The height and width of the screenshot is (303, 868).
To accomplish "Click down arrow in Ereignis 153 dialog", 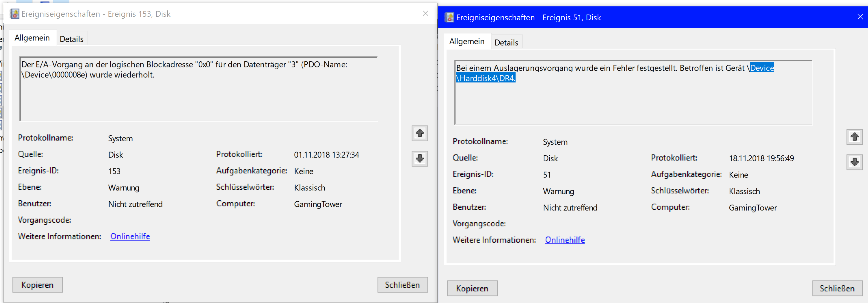I will coord(420,159).
